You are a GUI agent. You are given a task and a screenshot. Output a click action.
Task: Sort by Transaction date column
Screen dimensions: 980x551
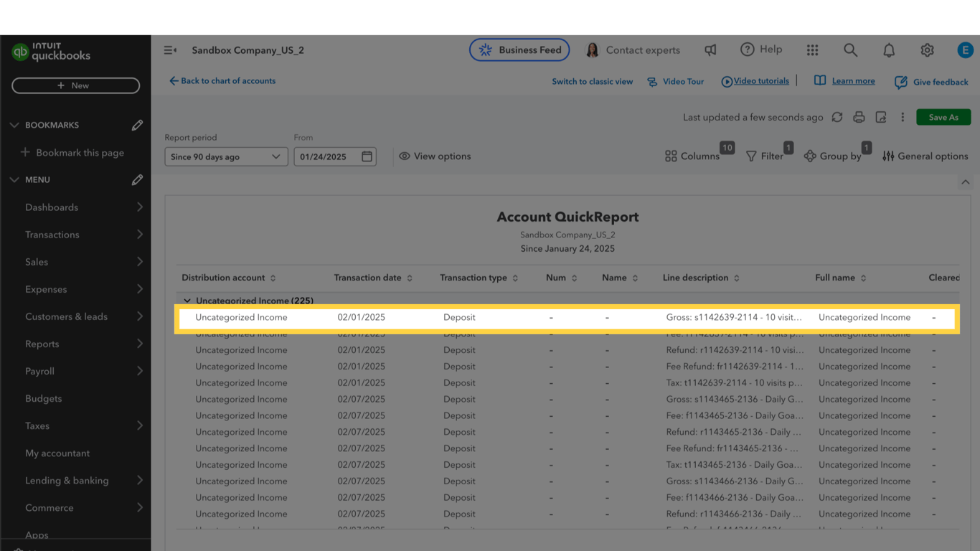[x=409, y=278]
